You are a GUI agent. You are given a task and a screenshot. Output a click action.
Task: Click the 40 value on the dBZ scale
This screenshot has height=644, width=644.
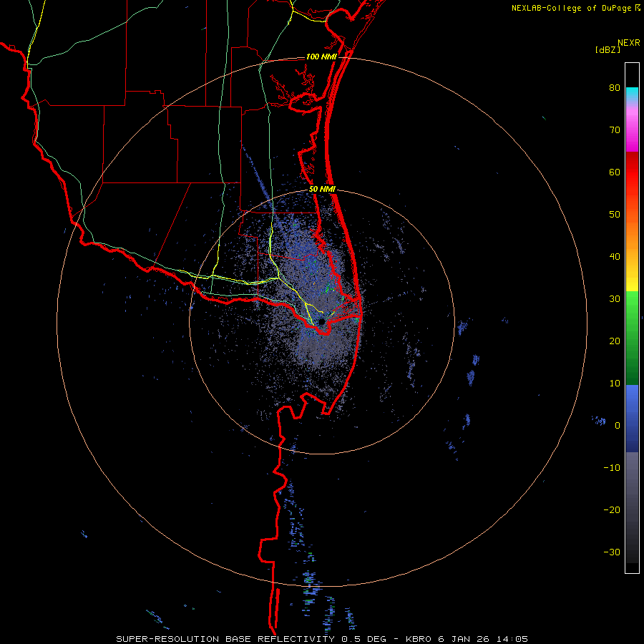(x=615, y=257)
